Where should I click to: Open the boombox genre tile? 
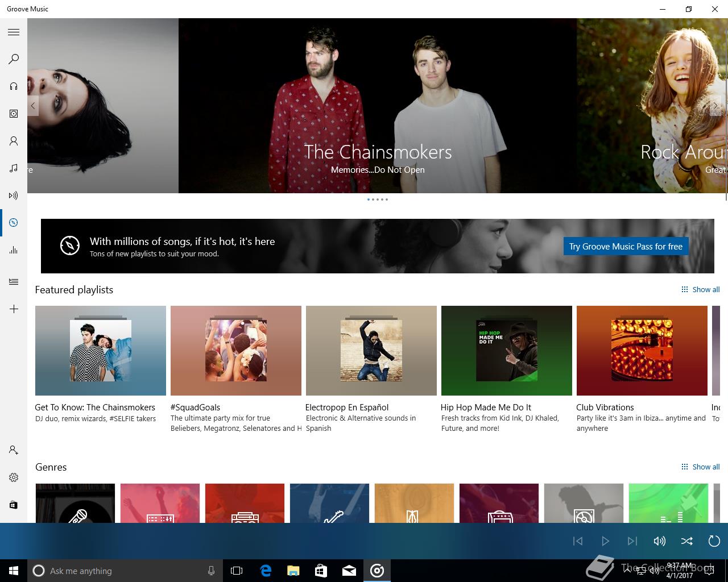[245, 503]
